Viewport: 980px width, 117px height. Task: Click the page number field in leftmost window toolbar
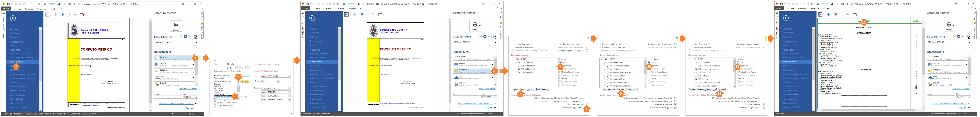pos(70,14)
